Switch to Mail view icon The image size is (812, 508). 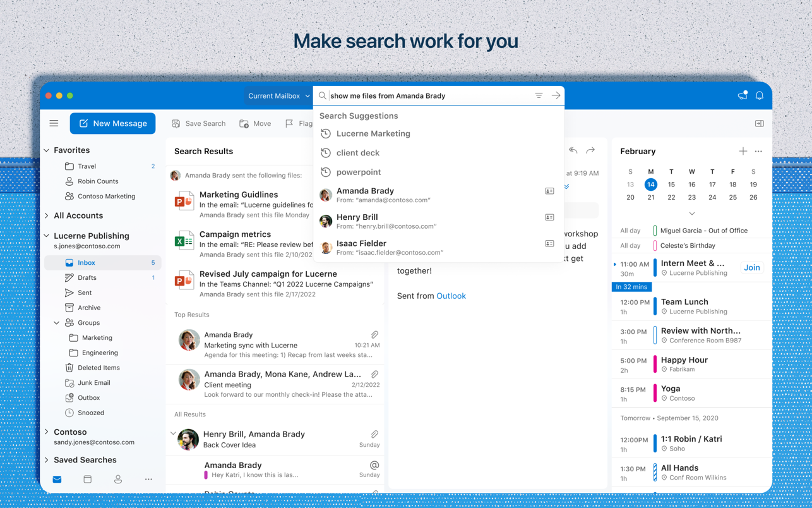point(57,480)
